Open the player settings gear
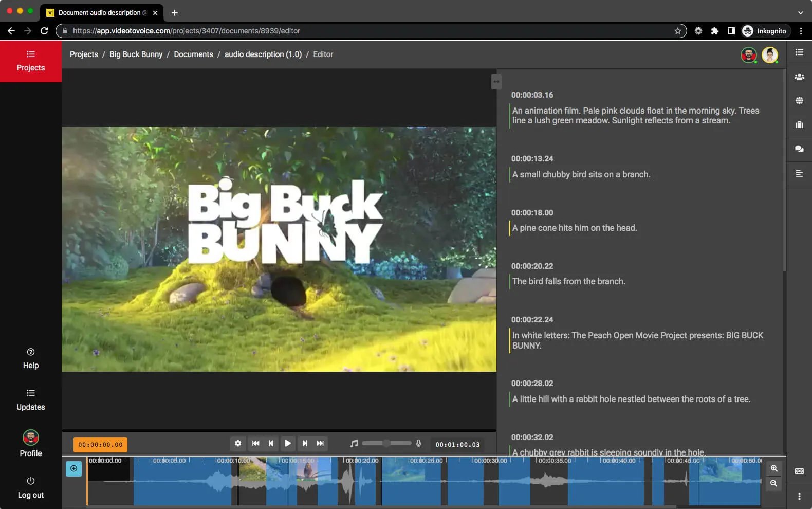The image size is (812, 509). click(238, 443)
